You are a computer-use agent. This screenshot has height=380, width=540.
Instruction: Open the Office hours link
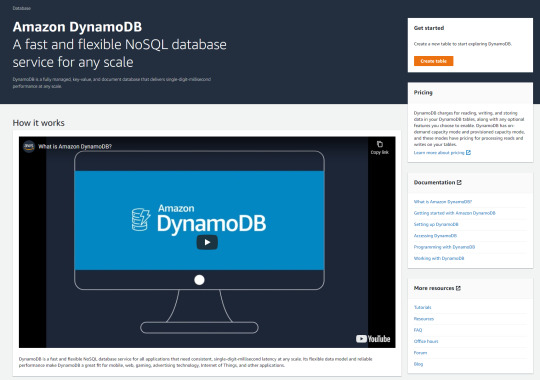426,341
